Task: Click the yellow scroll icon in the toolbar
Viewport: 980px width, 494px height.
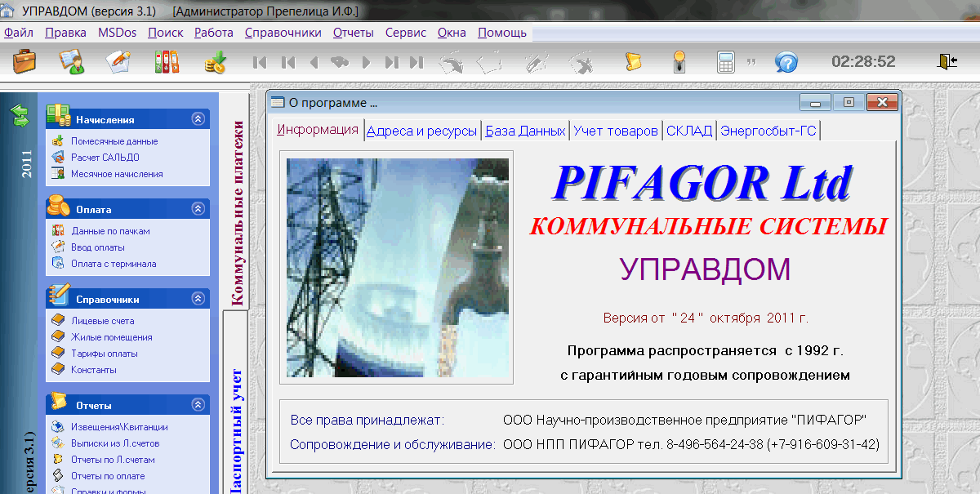Action: (x=633, y=61)
